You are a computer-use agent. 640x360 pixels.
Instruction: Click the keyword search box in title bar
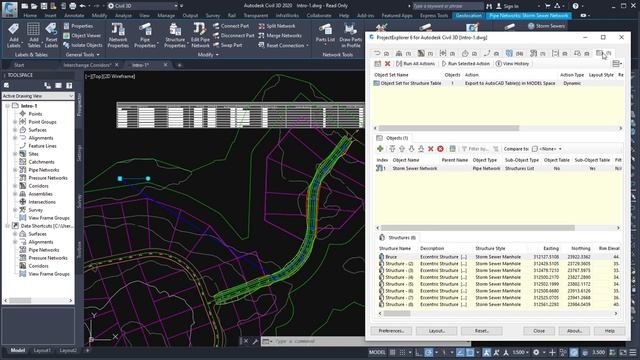(447, 6)
